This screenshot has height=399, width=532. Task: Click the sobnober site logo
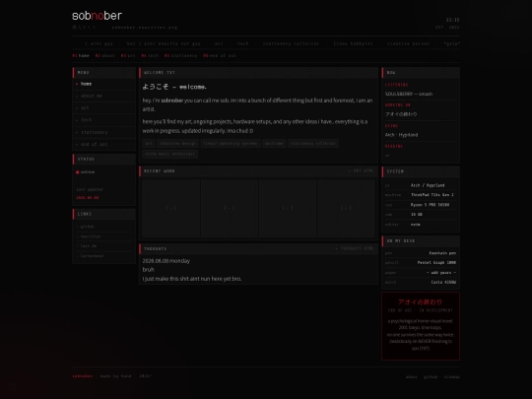pyautogui.click(x=97, y=16)
